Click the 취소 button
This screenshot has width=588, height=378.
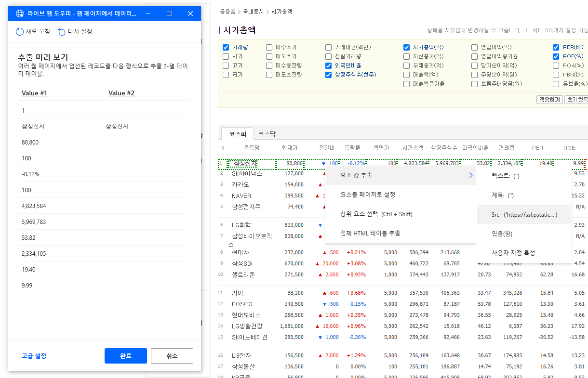(x=172, y=356)
